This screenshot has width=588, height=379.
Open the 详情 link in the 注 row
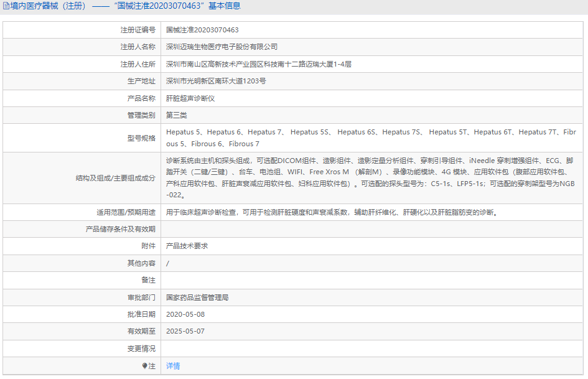point(173,366)
